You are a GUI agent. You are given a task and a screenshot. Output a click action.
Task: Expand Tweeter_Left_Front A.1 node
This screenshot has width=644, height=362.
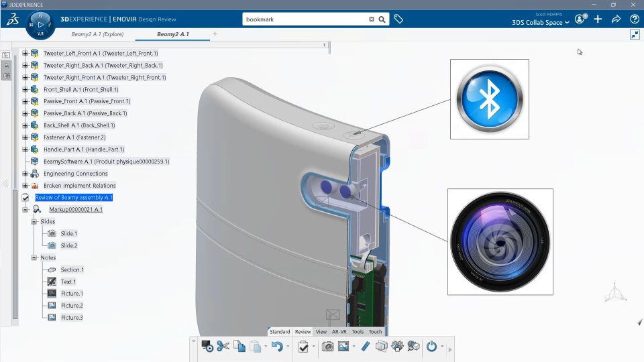tap(25, 54)
